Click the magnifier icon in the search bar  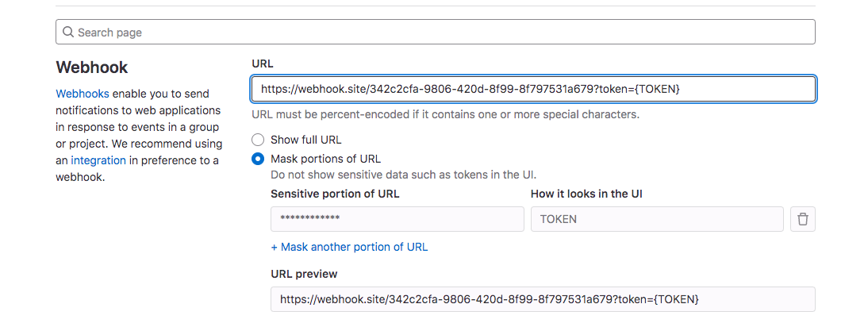point(68,33)
